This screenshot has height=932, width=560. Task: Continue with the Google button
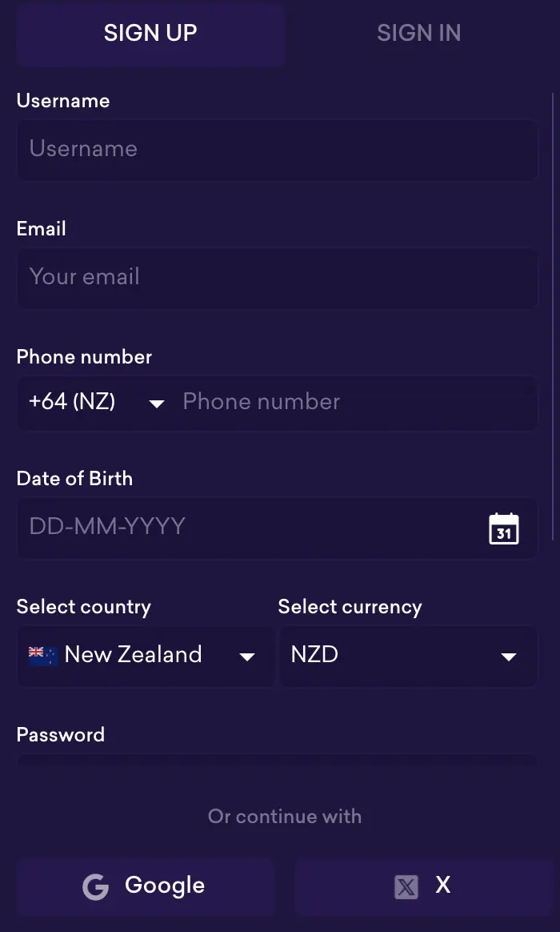tap(146, 887)
